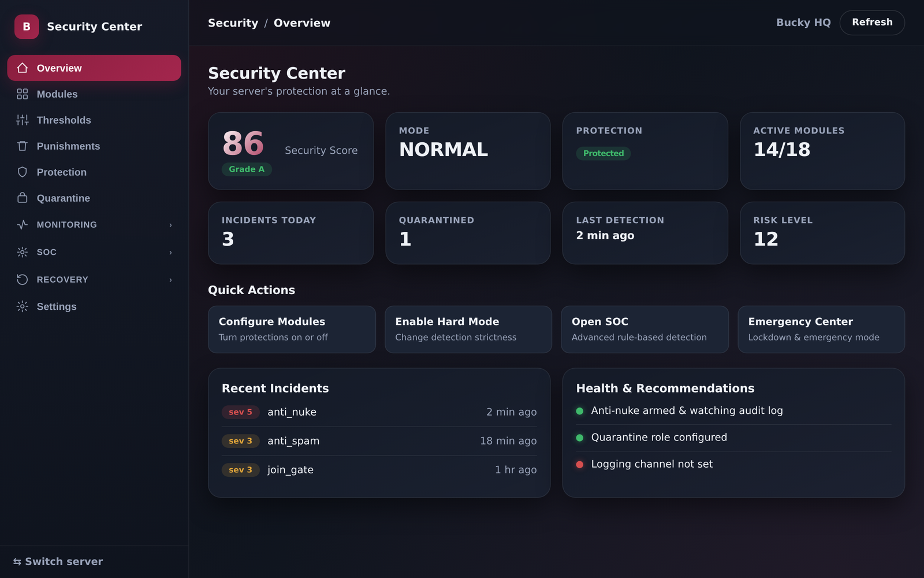The image size is (924, 578).
Task: Click the Modules grid icon
Action: pos(23,94)
